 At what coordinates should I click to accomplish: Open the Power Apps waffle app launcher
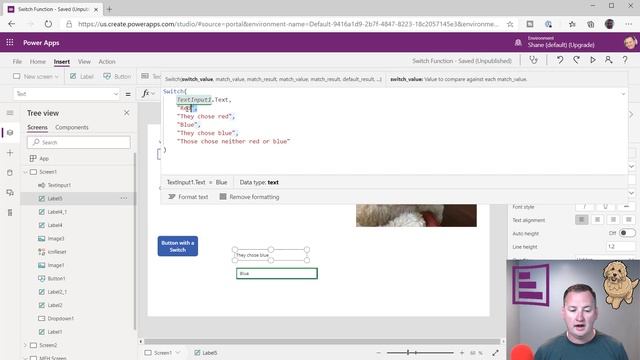10,42
